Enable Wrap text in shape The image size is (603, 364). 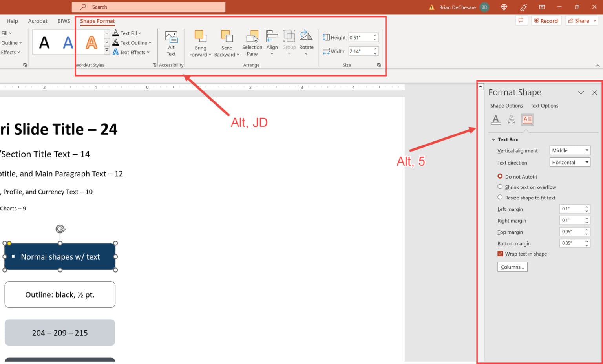tap(501, 254)
